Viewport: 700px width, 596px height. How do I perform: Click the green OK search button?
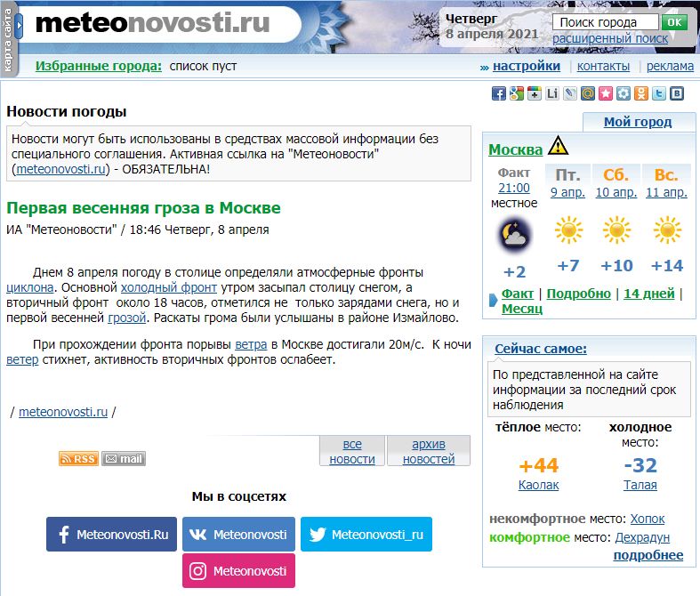[x=674, y=22]
